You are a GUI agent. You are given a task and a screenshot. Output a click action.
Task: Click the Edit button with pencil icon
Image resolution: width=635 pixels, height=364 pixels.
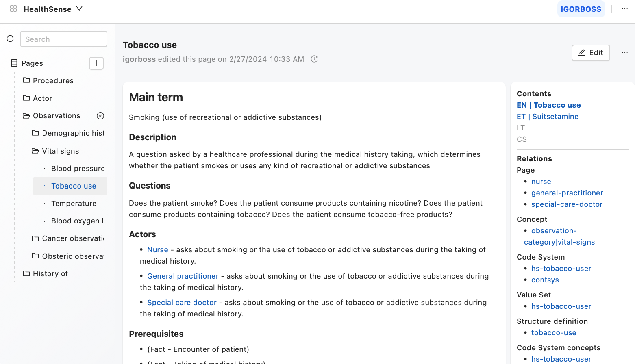coord(590,53)
